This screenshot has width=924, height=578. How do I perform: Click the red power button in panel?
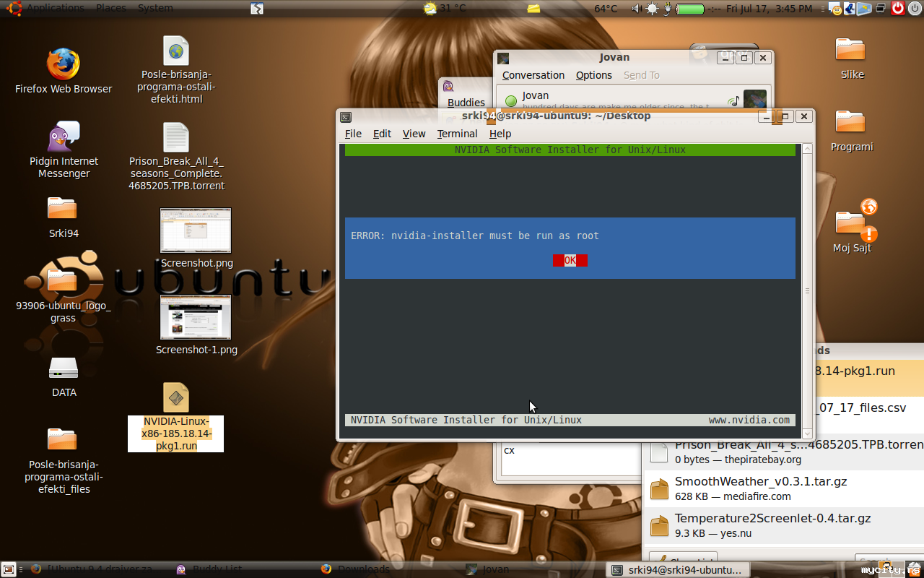pyautogui.click(x=898, y=8)
